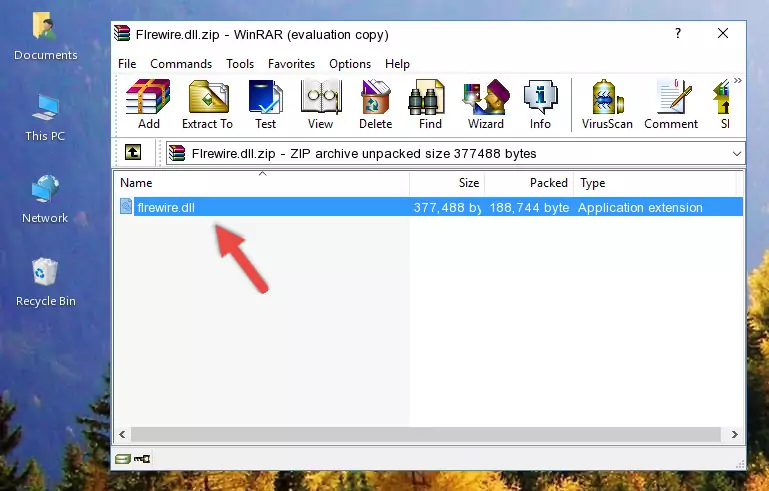
Task: Click the Application extension type cell
Action: [640, 207]
